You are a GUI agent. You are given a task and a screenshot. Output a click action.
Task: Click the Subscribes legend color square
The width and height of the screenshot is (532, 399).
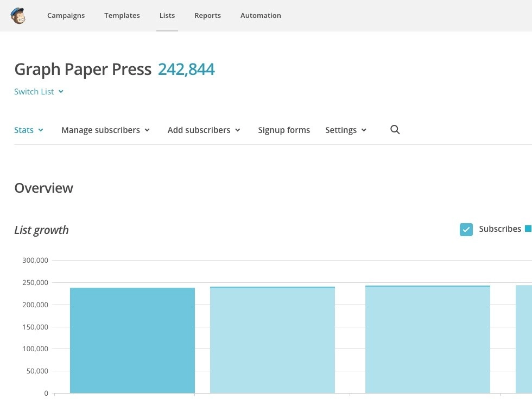(528, 229)
